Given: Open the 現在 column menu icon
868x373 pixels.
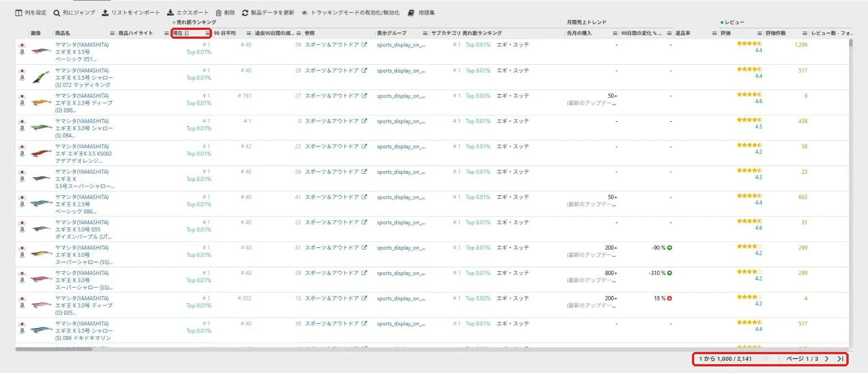Looking at the screenshot, I should tap(208, 33).
